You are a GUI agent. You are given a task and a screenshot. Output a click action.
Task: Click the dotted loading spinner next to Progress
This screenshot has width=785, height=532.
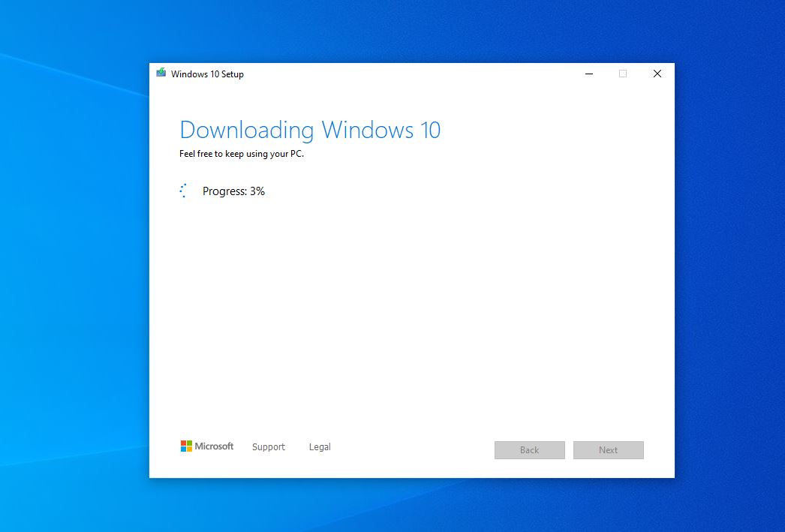click(183, 191)
